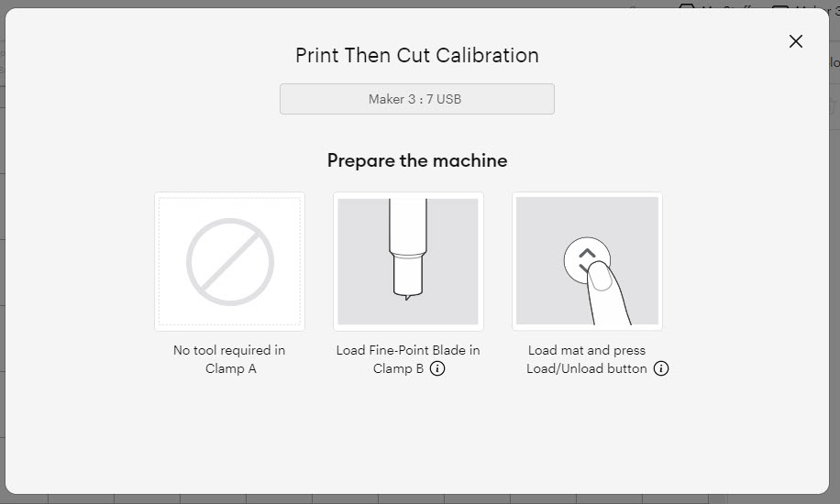Click the "Print Then Cut Calibration" title
Screen dimensions: 840x504
point(416,55)
